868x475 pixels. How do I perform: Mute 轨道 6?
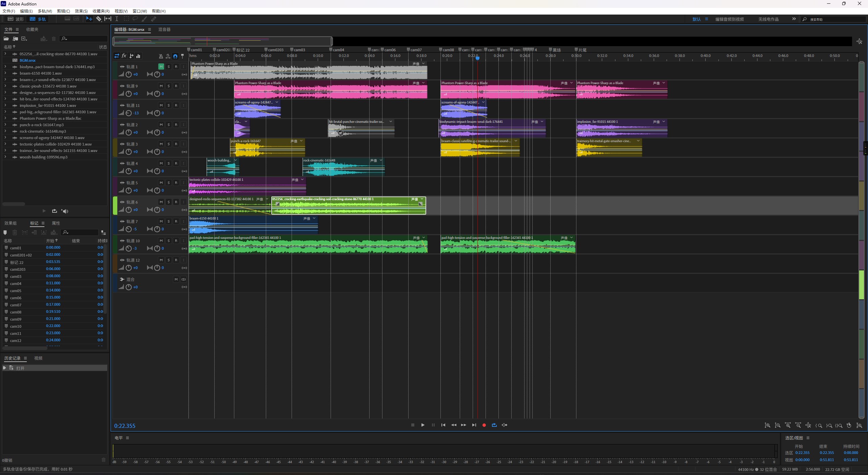161,202
